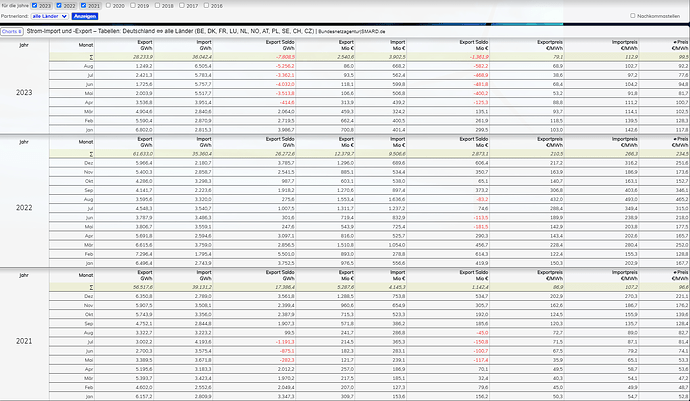
Task: Click the Aug 2022 Importpreis value 493,0
Action: pos(631,199)
